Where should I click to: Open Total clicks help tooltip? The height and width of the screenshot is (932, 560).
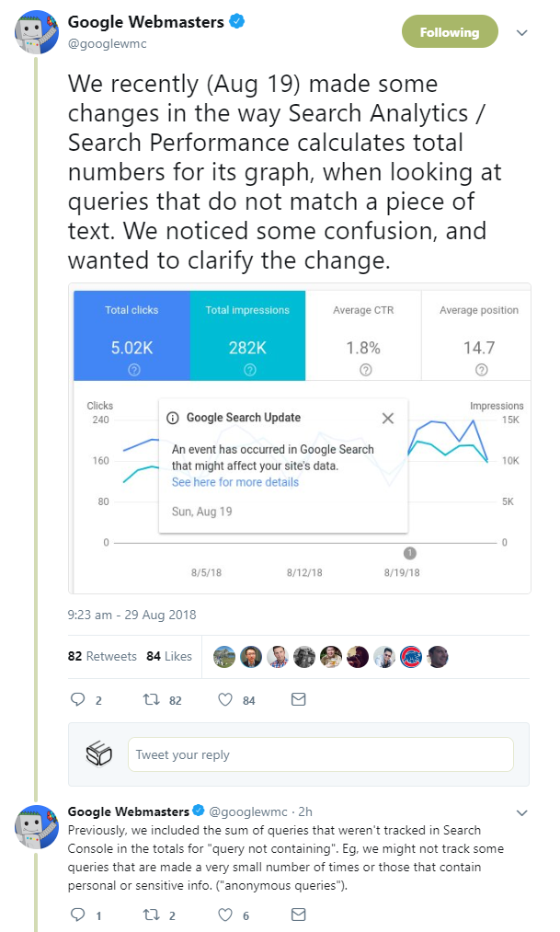point(131,368)
